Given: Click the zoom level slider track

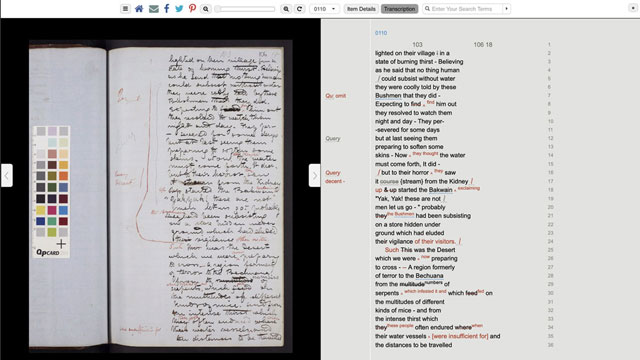Looking at the screenshot, I should [x=245, y=9].
